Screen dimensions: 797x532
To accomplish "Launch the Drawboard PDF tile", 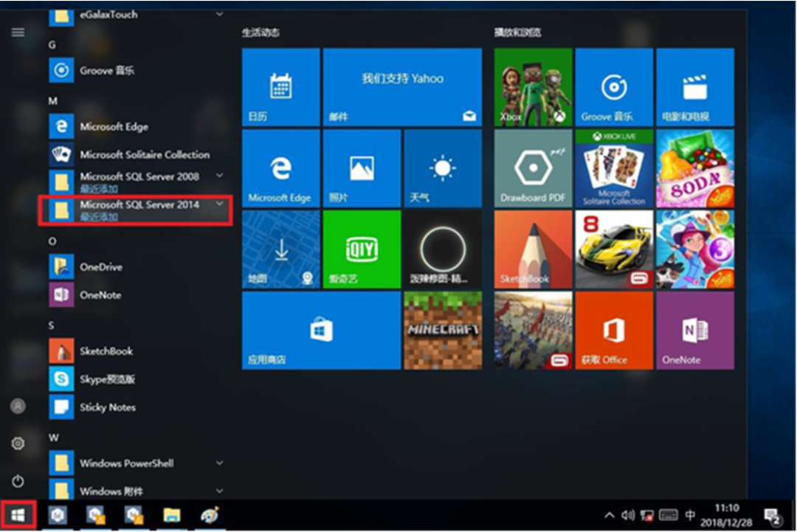I will click(x=534, y=168).
